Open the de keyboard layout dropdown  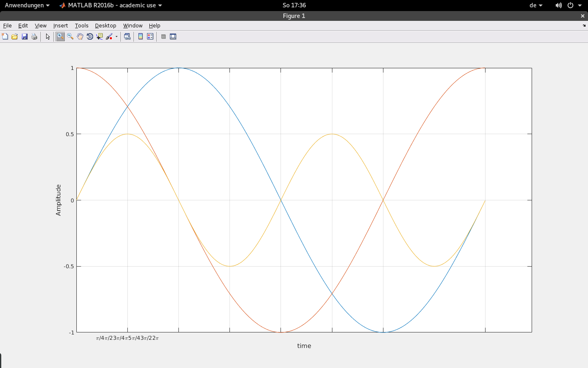click(x=536, y=5)
